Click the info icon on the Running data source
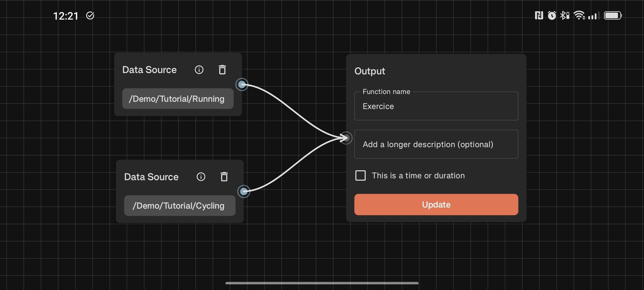This screenshot has width=644, height=290. tap(199, 70)
